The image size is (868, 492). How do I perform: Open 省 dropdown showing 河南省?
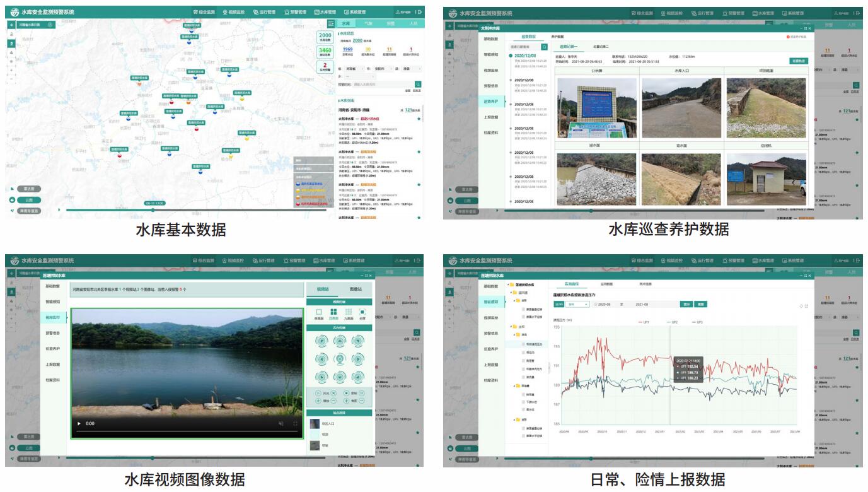(x=354, y=69)
